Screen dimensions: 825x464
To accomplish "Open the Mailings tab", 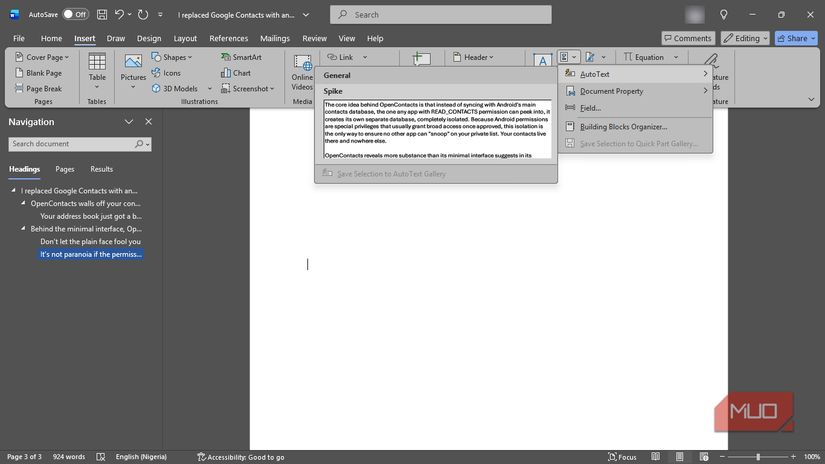I will 275,38.
